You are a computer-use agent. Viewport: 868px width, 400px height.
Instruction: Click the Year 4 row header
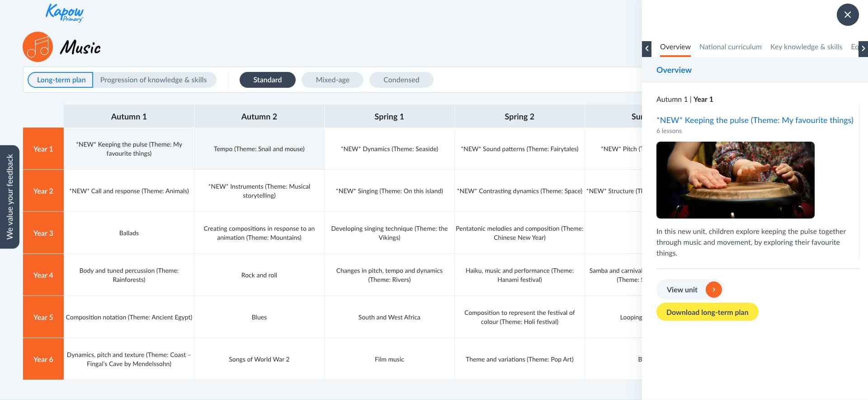point(43,275)
